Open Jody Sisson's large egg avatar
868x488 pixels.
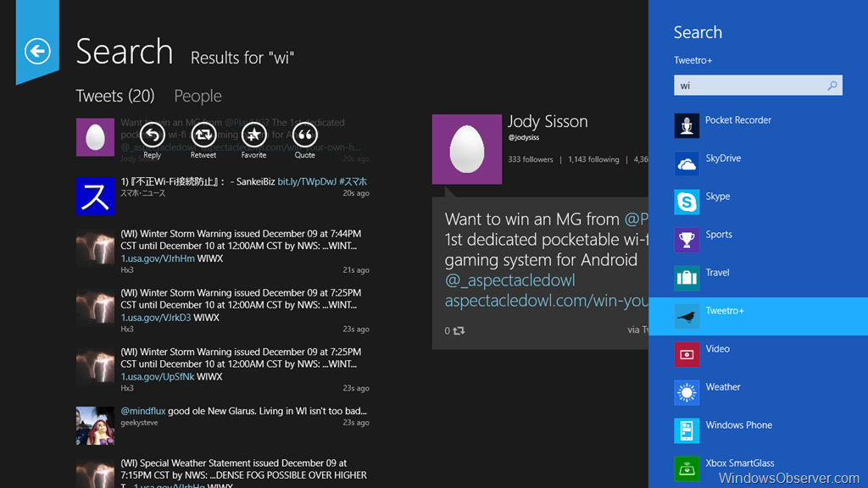pos(466,149)
